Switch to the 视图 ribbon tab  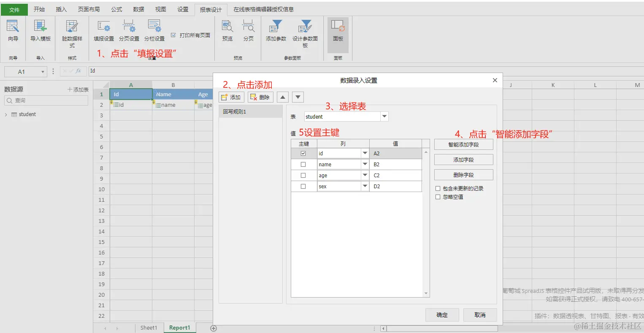[x=161, y=9]
